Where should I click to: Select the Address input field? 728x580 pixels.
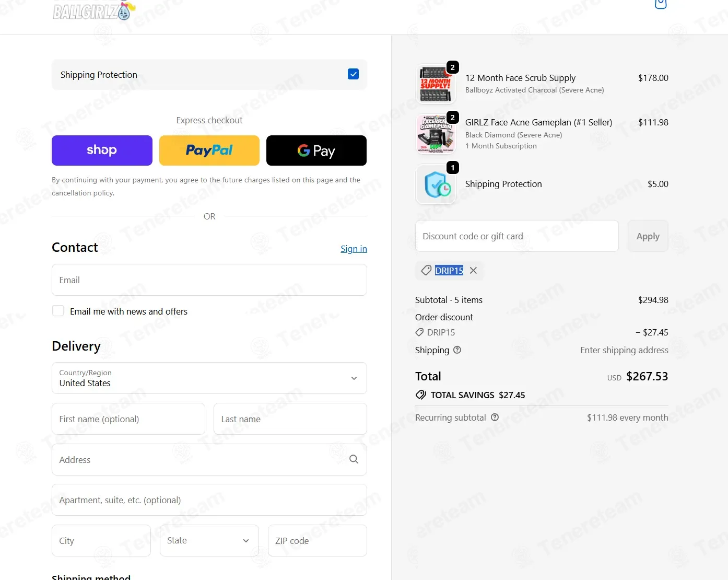tap(209, 460)
